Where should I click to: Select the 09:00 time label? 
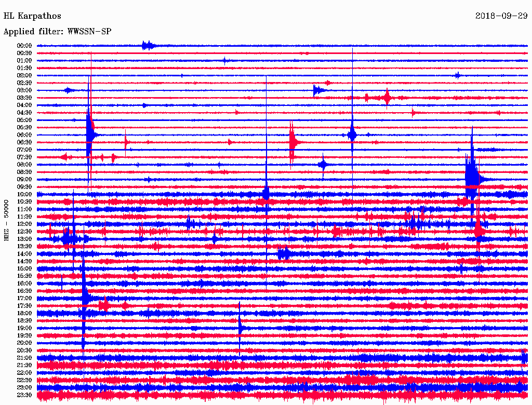coord(24,180)
